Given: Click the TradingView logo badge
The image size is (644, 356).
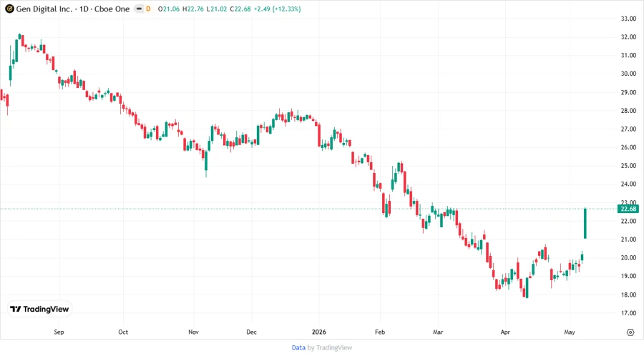Looking at the screenshot, I should pyautogui.click(x=39, y=309).
